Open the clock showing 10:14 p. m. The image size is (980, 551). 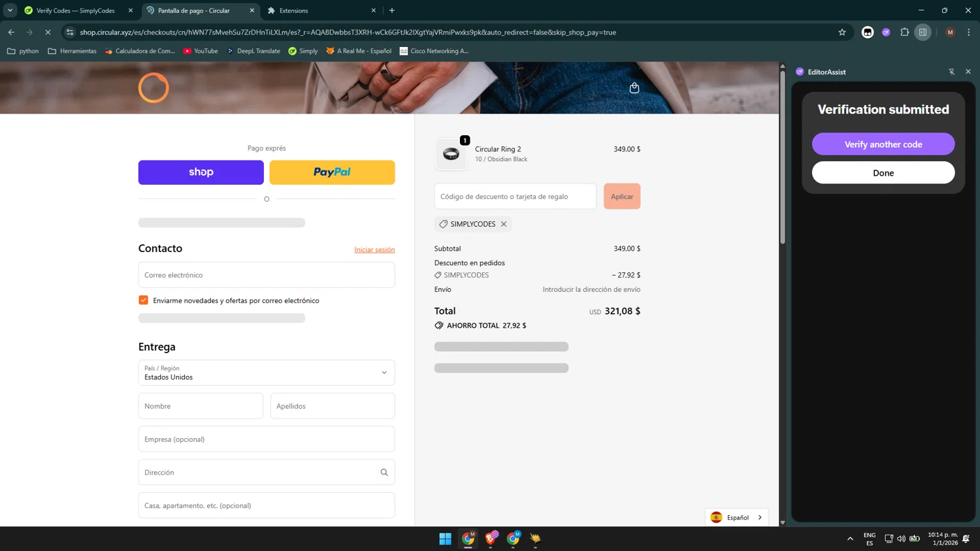942,539
